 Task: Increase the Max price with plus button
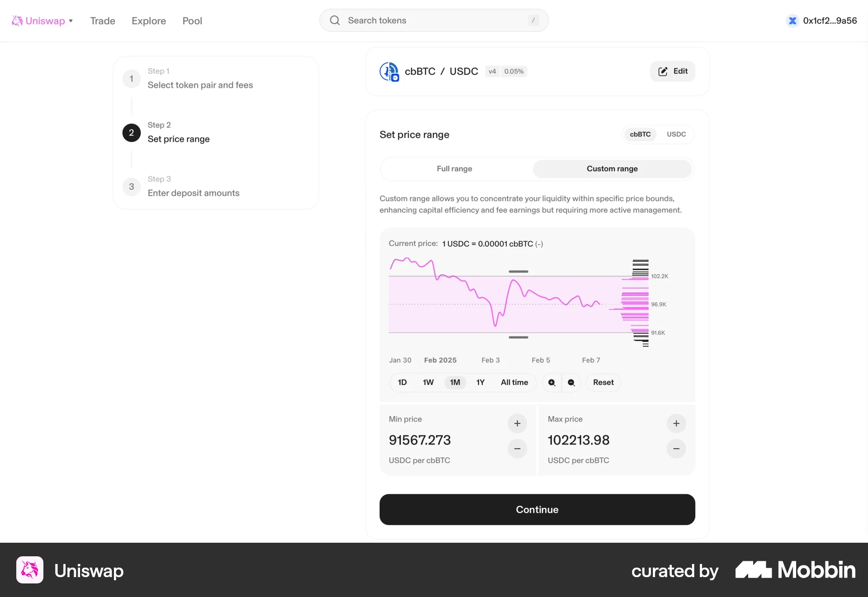pos(676,424)
